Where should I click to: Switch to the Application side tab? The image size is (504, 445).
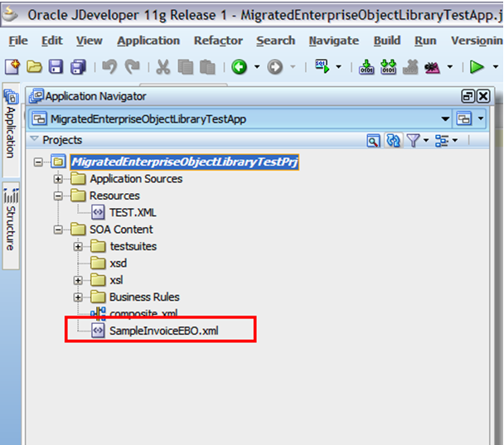[x=11, y=130]
